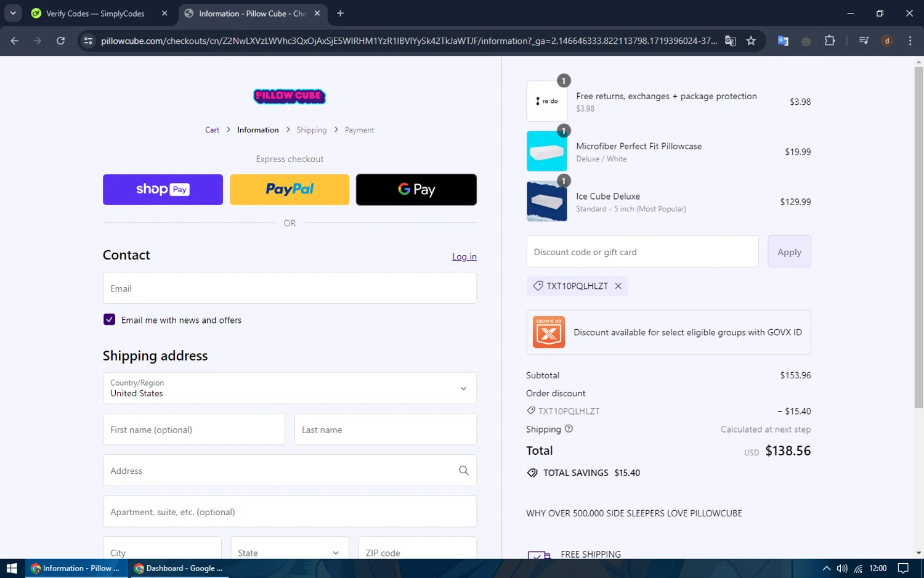This screenshot has height=578, width=924.
Task: Click the GOVX ID discount banner
Action: coord(668,332)
